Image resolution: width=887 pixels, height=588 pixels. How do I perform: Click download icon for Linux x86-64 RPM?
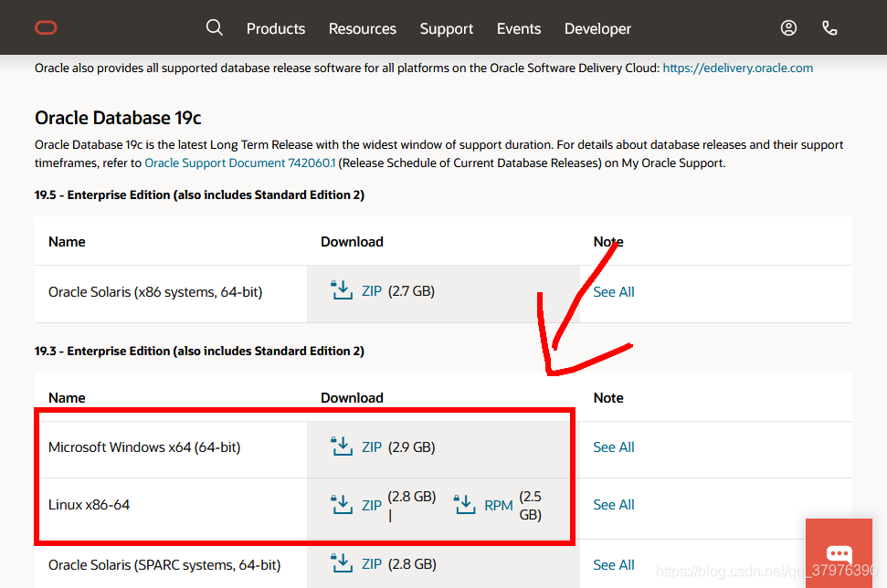tap(464, 504)
